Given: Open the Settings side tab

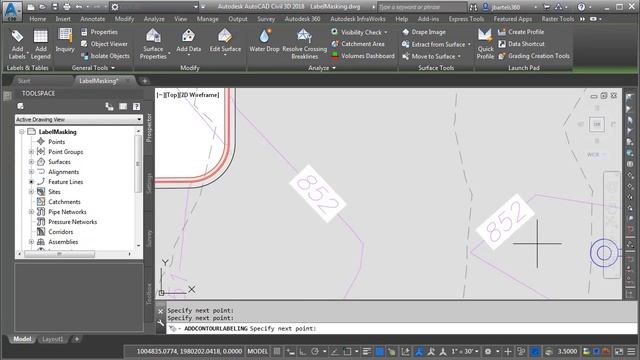Looking at the screenshot, I should 149,183.
